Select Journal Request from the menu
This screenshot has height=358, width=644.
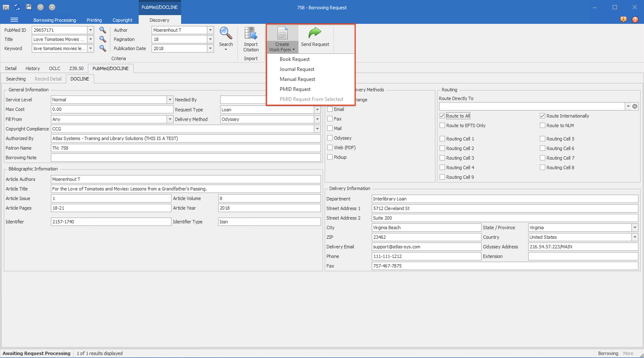point(297,69)
